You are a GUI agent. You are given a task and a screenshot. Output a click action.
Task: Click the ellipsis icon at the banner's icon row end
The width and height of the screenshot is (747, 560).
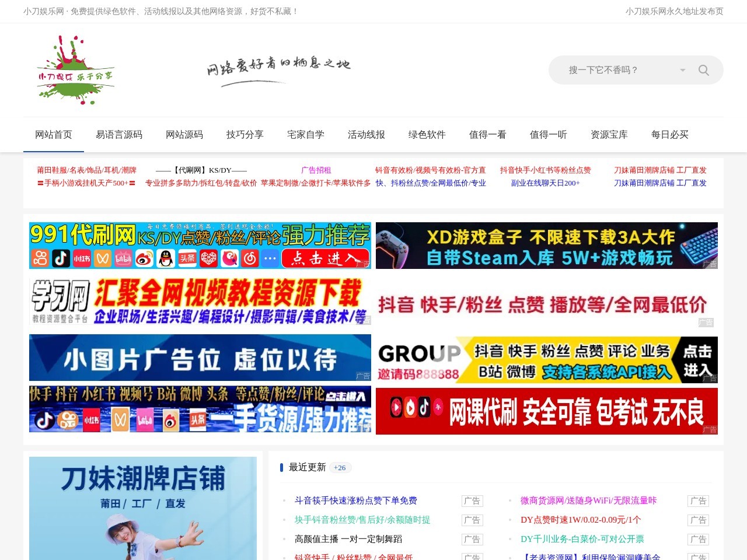pyautogui.click(x=270, y=258)
